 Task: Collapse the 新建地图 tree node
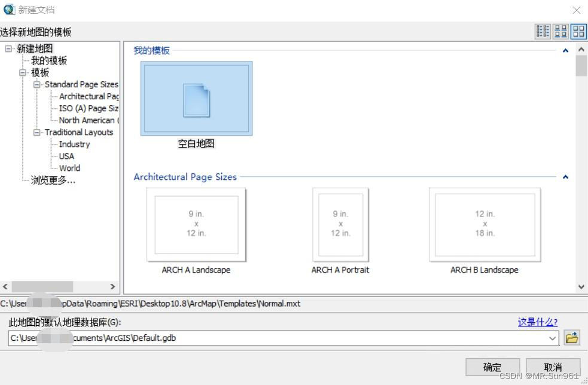(x=8, y=49)
